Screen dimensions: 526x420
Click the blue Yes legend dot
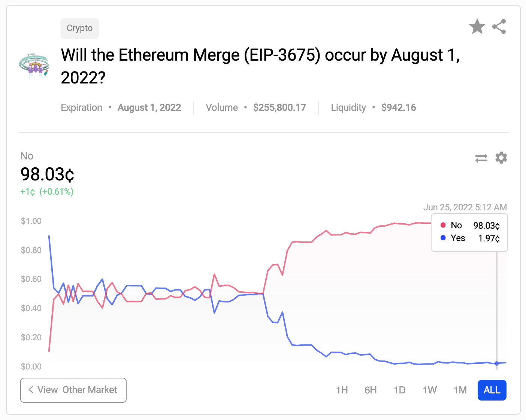pyautogui.click(x=443, y=238)
